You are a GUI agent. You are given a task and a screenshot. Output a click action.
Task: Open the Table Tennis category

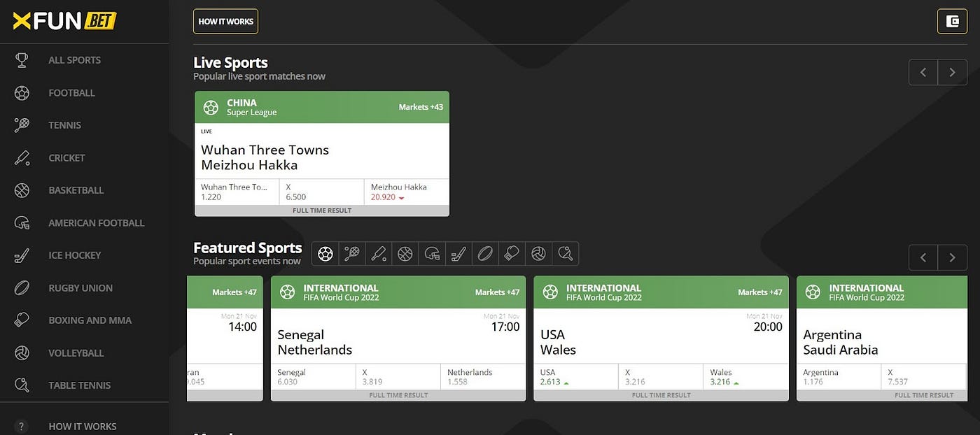[79, 385]
